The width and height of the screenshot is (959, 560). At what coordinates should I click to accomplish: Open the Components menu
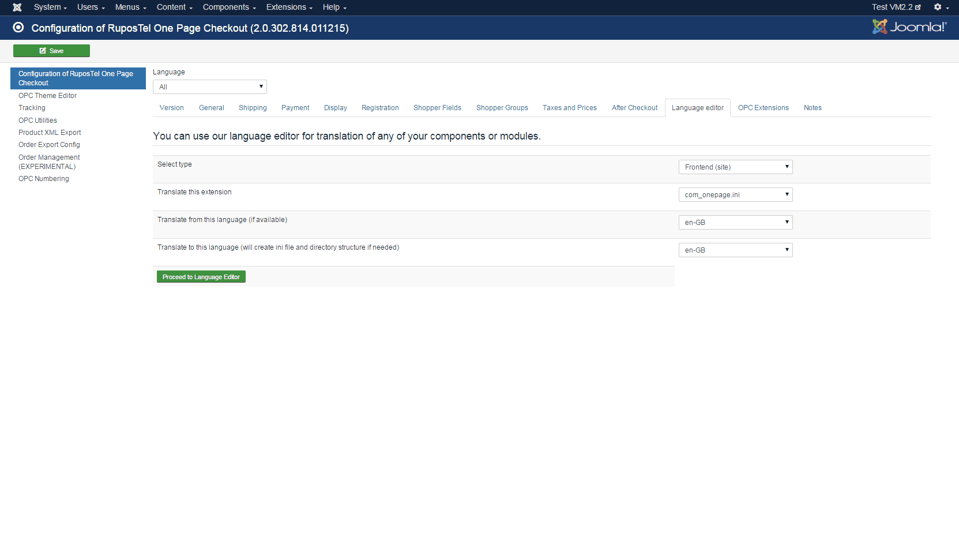click(230, 7)
